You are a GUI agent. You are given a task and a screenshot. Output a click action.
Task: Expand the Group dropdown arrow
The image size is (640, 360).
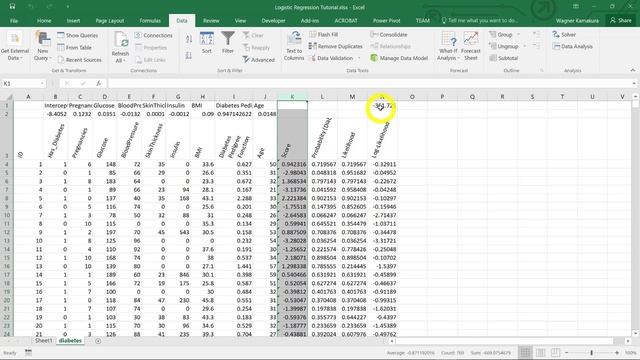point(519,35)
